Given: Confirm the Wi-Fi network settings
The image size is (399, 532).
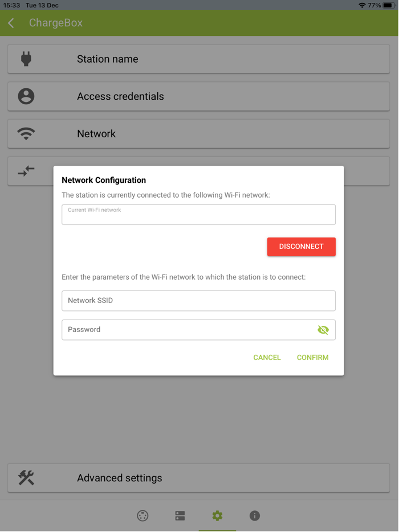Looking at the screenshot, I should pos(312,358).
